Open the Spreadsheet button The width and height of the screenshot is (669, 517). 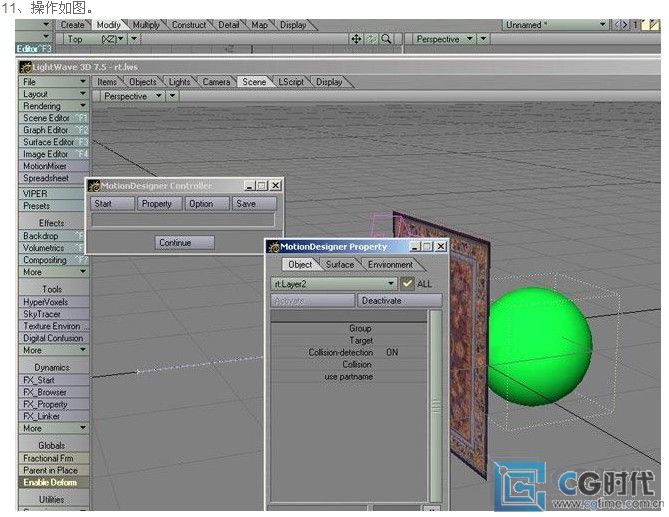click(54, 178)
